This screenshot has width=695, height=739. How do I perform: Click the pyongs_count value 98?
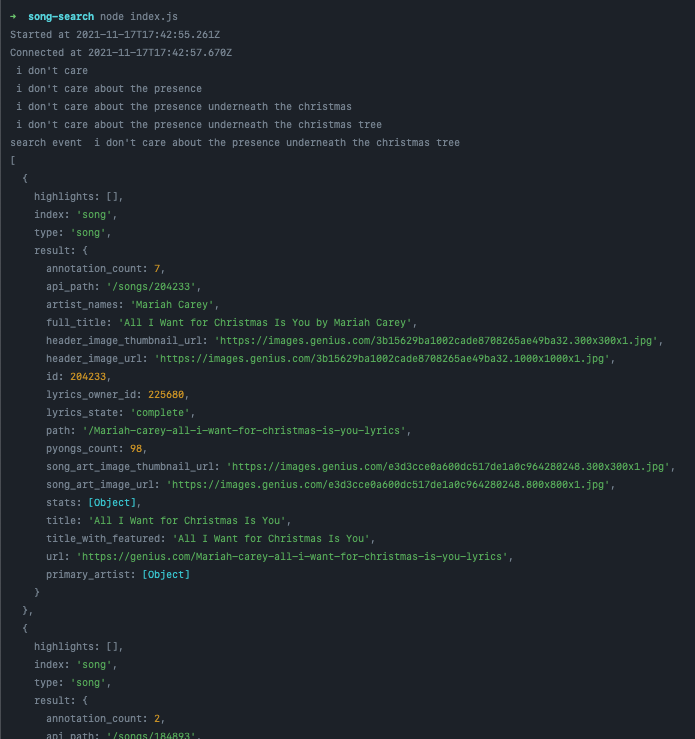click(136, 449)
